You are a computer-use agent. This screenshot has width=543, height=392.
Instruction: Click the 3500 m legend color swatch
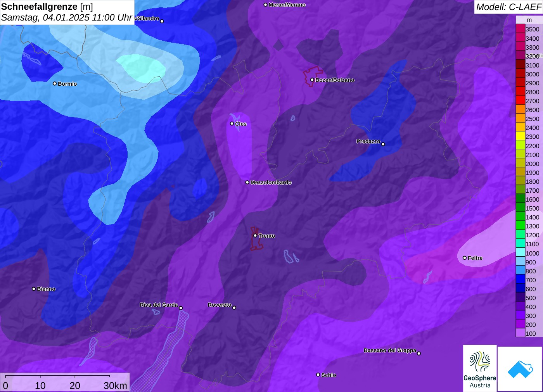(521, 29)
